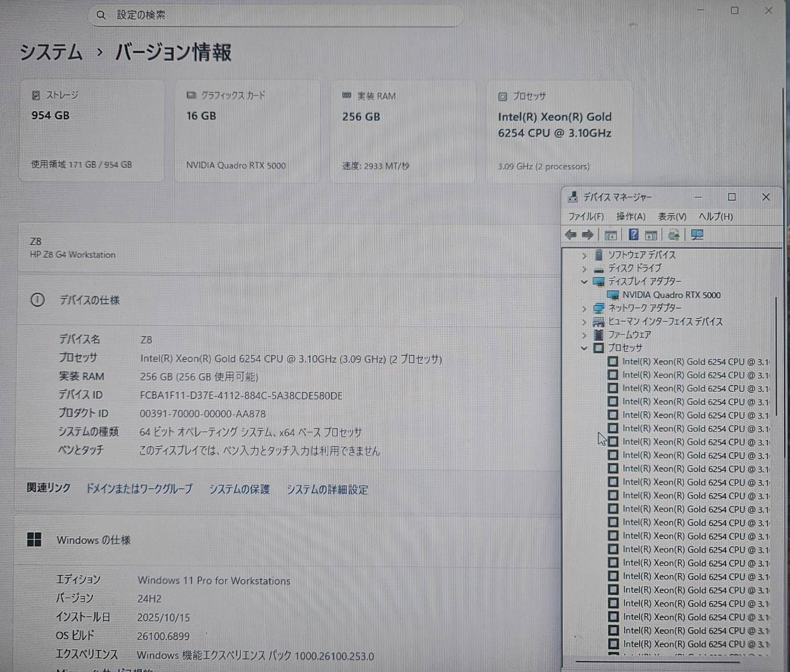The width and height of the screenshot is (790, 672).
Task: Click the blue question mark Help icon
Action: coord(633,235)
